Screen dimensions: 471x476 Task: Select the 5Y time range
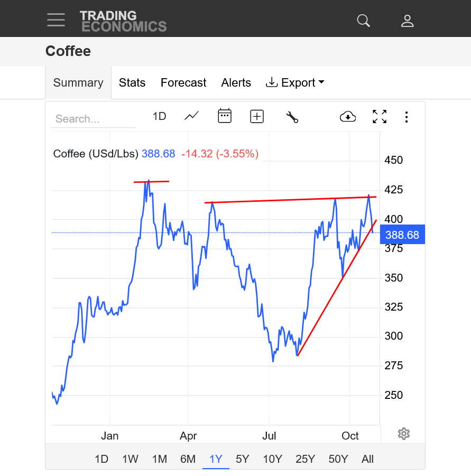[x=242, y=459]
